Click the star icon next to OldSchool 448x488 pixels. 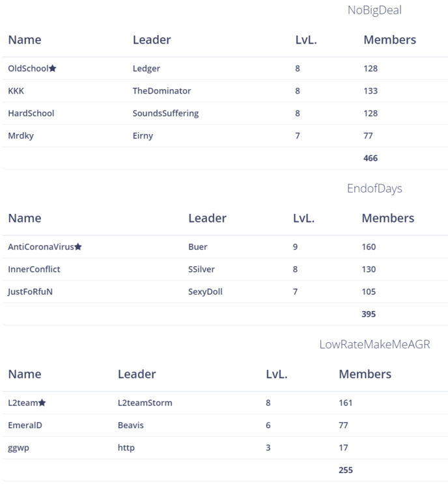(x=53, y=68)
